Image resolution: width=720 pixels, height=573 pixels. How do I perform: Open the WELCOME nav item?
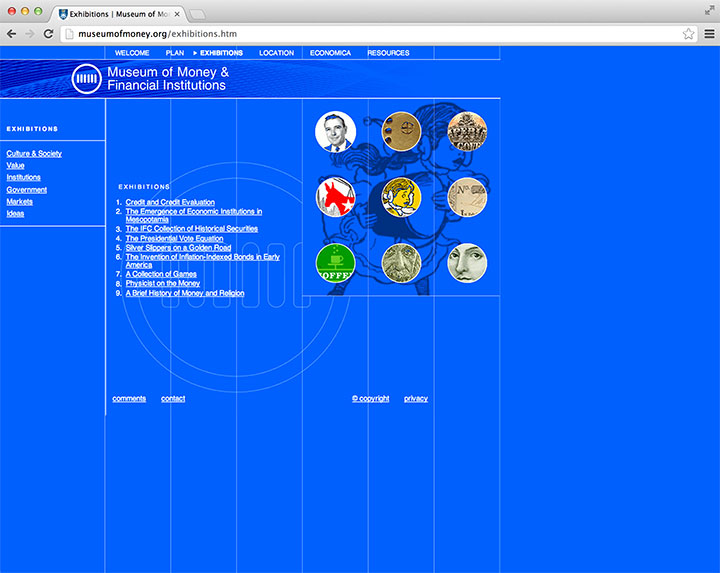pos(132,53)
